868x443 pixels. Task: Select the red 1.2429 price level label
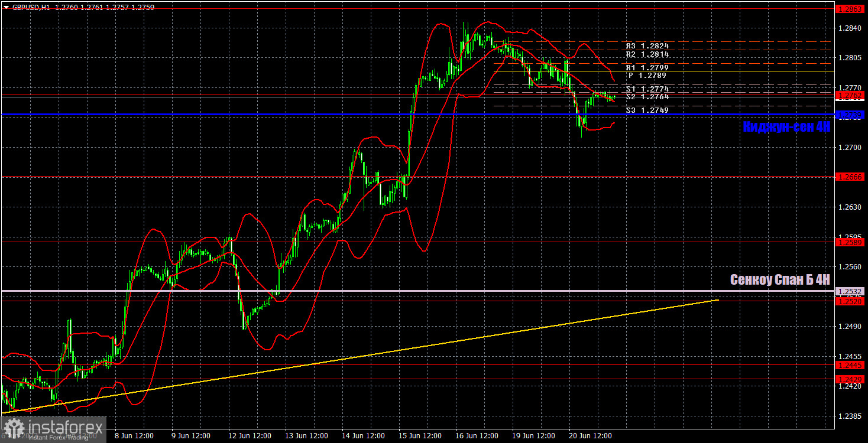850,379
